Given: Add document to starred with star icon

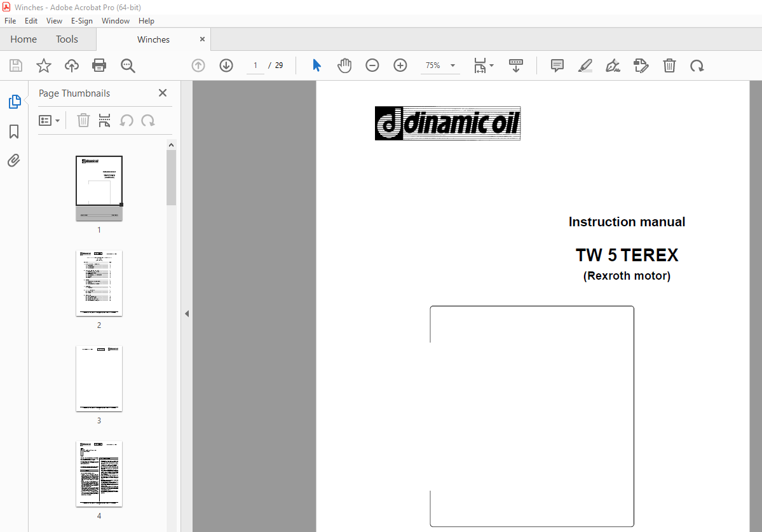Looking at the screenshot, I should pos(44,65).
